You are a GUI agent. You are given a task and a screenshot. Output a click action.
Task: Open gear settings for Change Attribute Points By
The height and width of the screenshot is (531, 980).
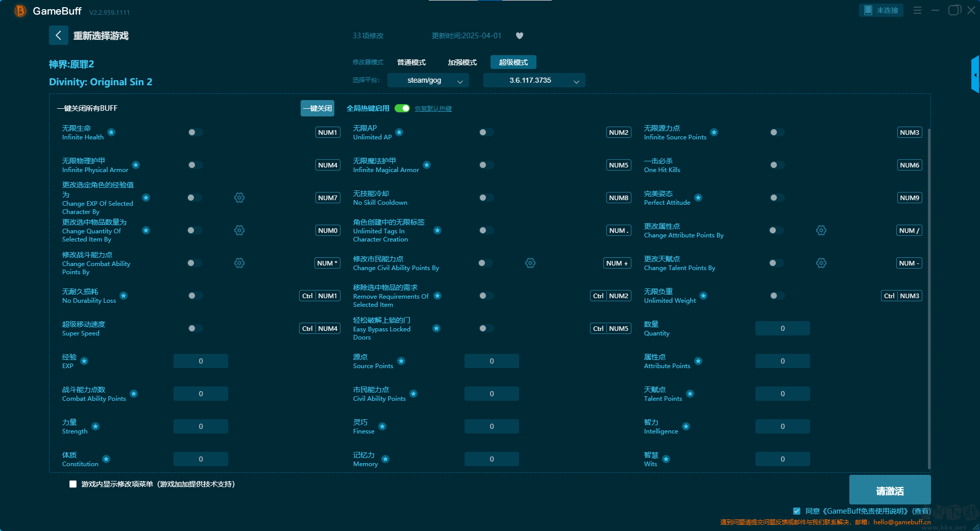coord(821,230)
